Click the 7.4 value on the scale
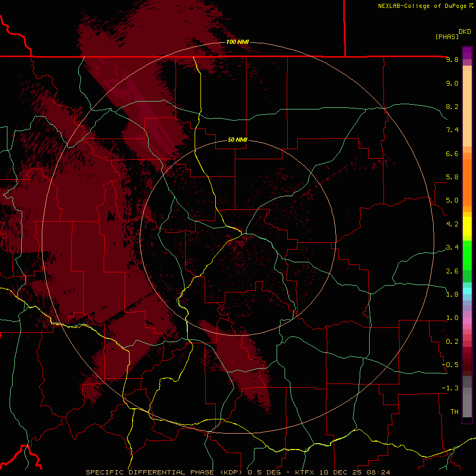 (x=452, y=130)
